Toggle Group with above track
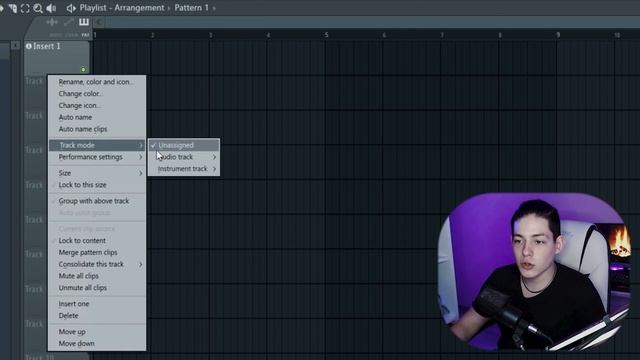Image resolution: width=640 pixels, height=360 pixels. pyautogui.click(x=96, y=201)
